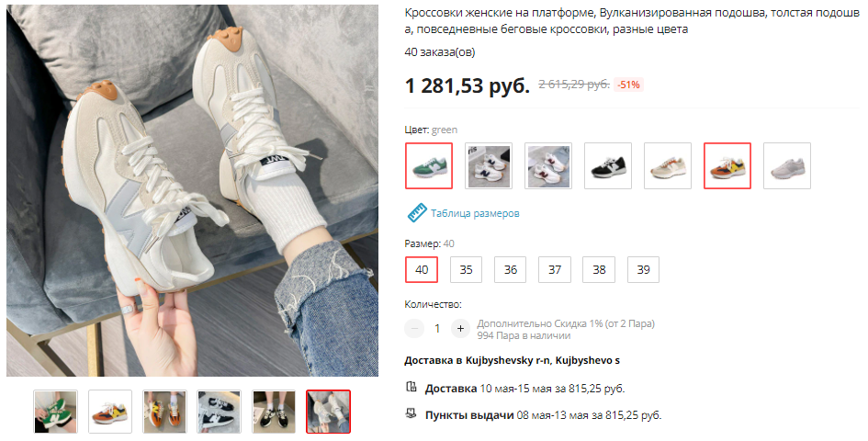Choose the grey sneaker color swatch

[x=787, y=165]
